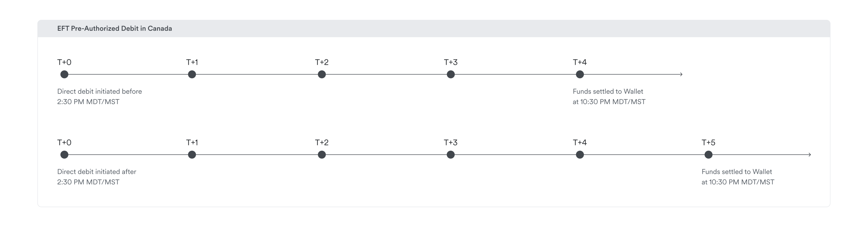Select the T+5 marker dot
The width and height of the screenshot is (868, 227).
click(708, 155)
